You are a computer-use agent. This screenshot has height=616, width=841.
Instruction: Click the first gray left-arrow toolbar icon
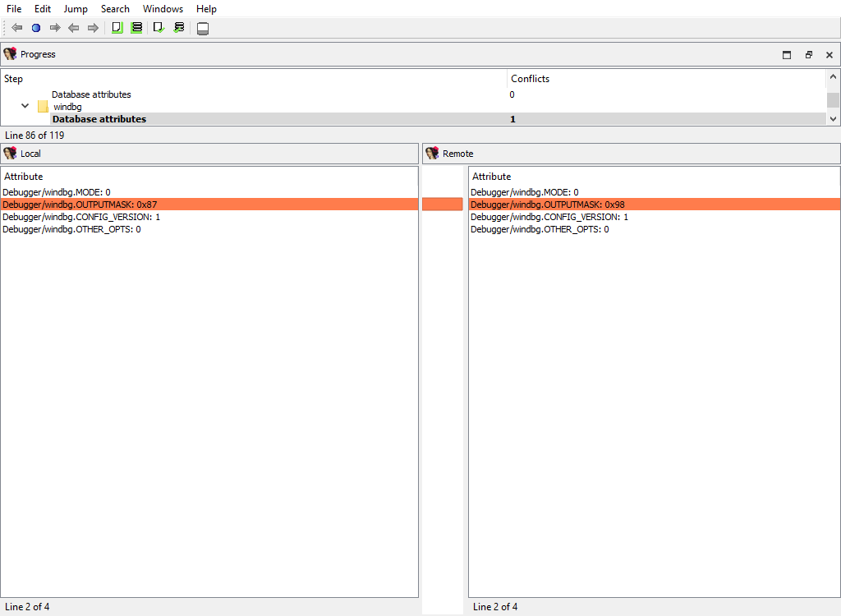click(16, 28)
